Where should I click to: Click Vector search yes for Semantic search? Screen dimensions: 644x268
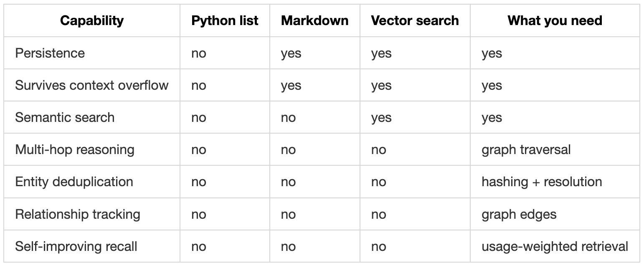[x=381, y=117]
